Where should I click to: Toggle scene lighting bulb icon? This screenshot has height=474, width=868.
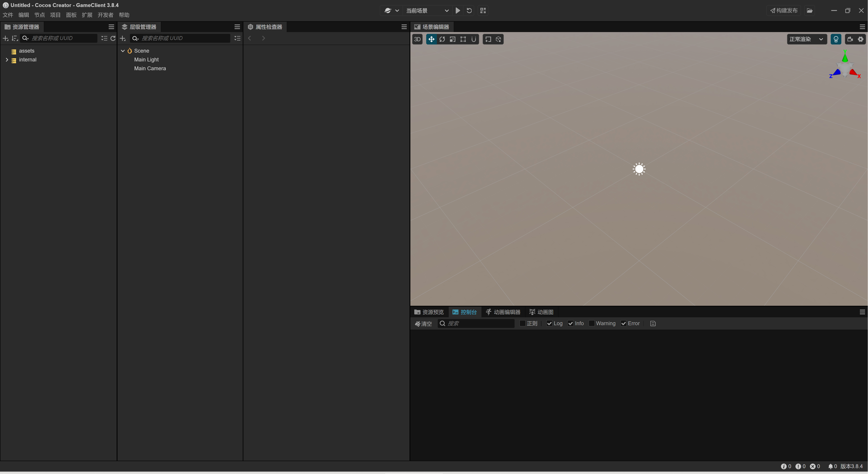836,39
